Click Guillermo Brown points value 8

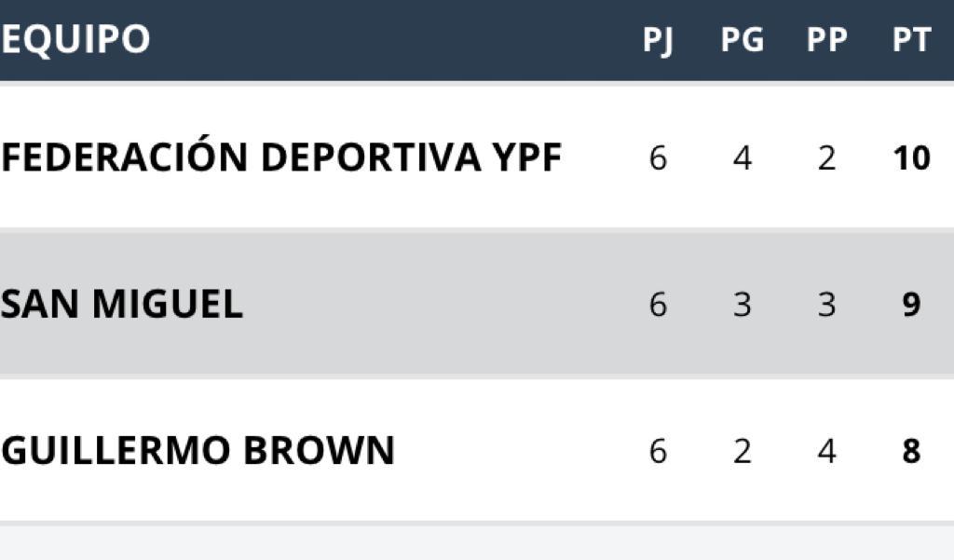click(911, 451)
